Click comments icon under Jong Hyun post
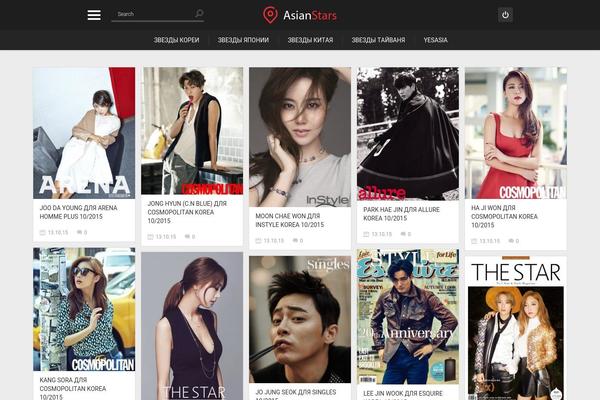The width and height of the screenshot is (600, 400). point(187,237)
